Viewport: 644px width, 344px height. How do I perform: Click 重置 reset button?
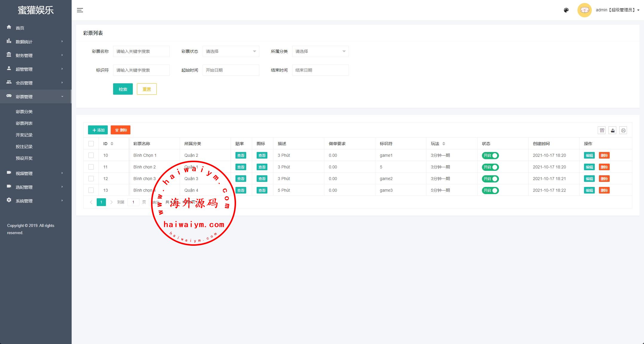click(x=147, y=88)
